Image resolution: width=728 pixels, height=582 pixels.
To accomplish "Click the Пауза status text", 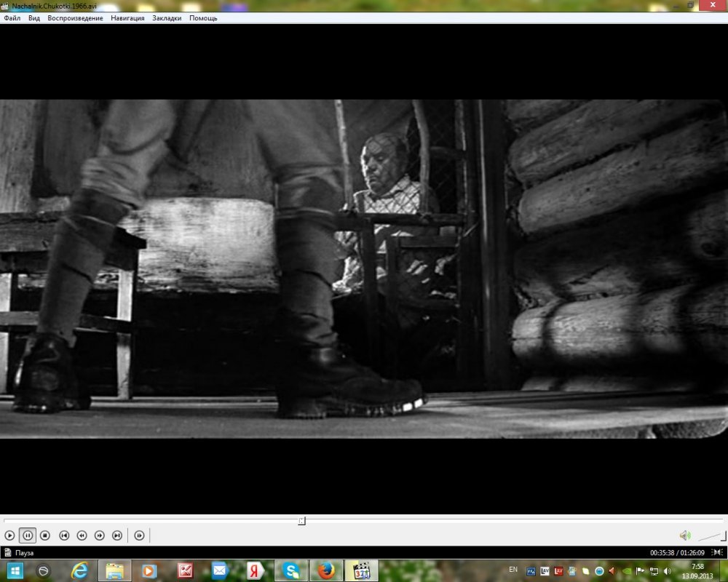I will click(25, 553).
